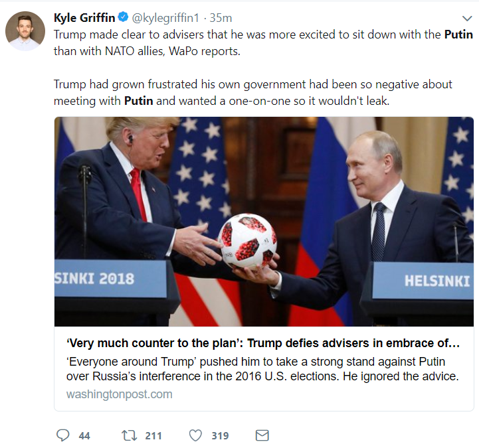
Task: Open the 'Very much counter to the plan' headline
Action: point(263,344)
